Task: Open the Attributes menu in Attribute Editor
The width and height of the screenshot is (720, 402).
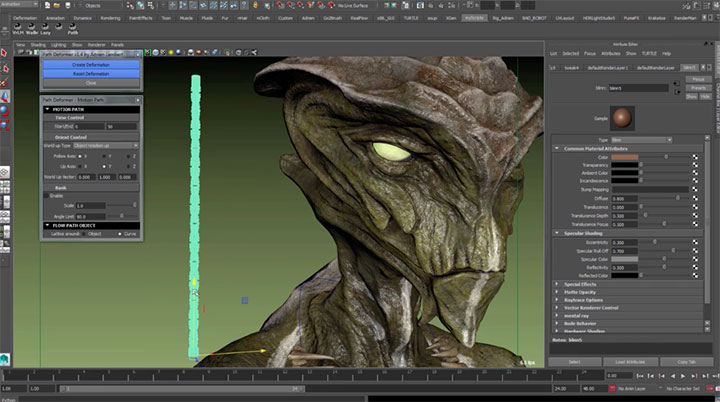Action: click(x=611, y=54)
